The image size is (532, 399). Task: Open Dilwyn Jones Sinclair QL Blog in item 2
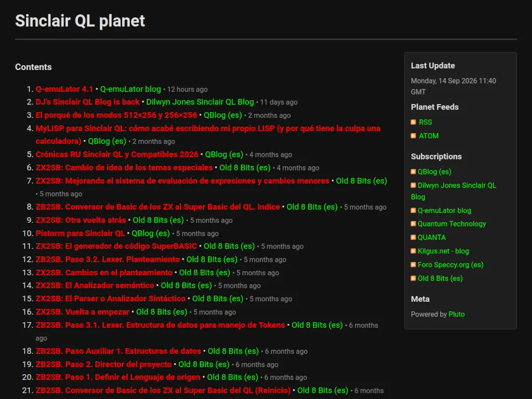(x=200, y=102)
